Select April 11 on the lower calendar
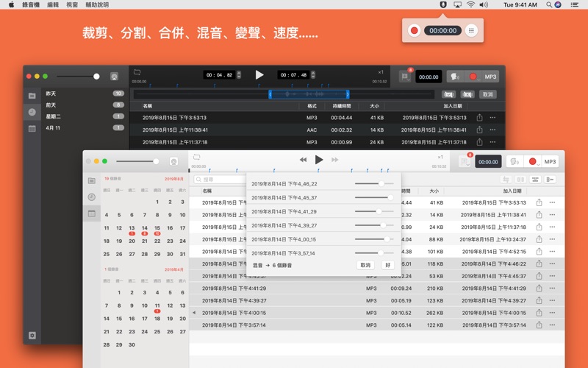 [157, 305]
